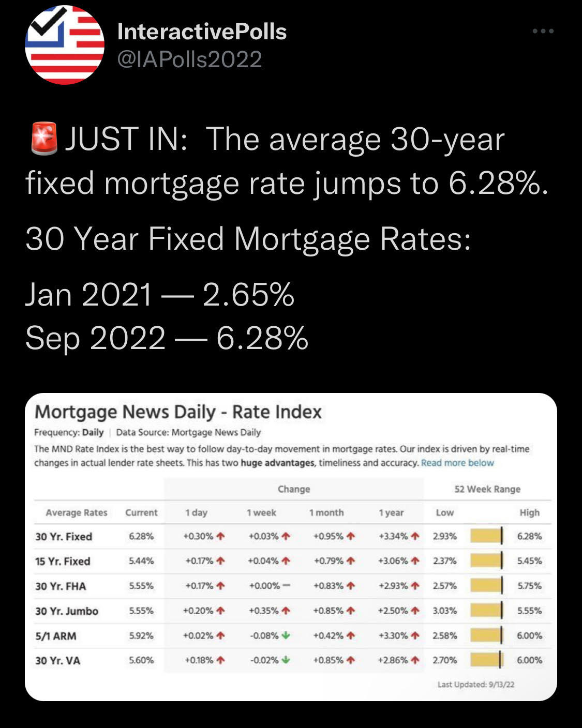Image resolution: width=582 pixels, height=728 pixels.
Task: Click the red up arrow beside +0.30%
Action: pos(221,536)
